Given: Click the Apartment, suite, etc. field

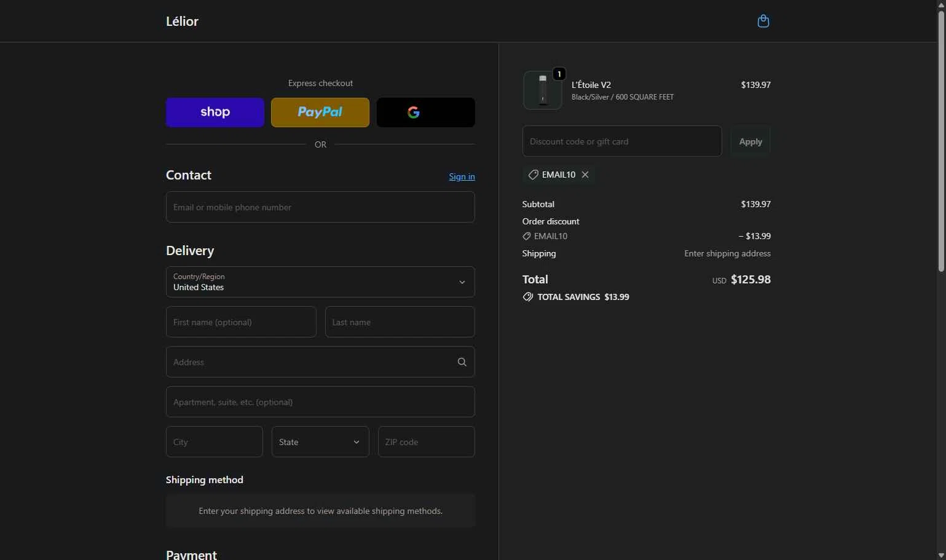Looking at the screenshot, I should point(320,402).
